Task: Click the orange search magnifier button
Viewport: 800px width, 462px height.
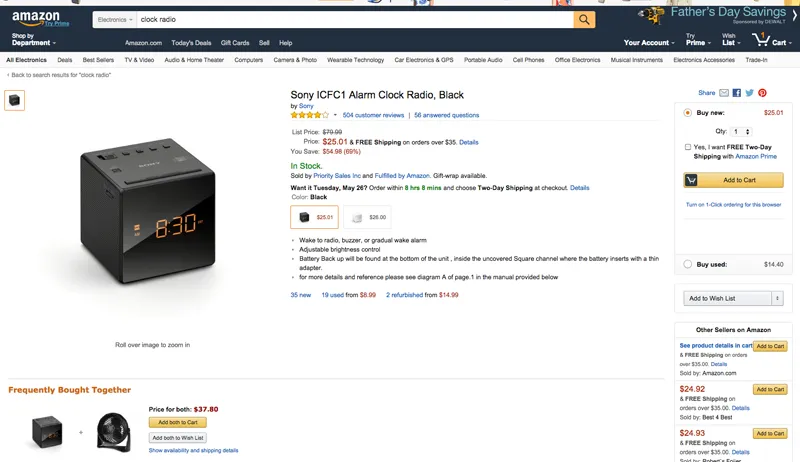Action: [585, 19]
